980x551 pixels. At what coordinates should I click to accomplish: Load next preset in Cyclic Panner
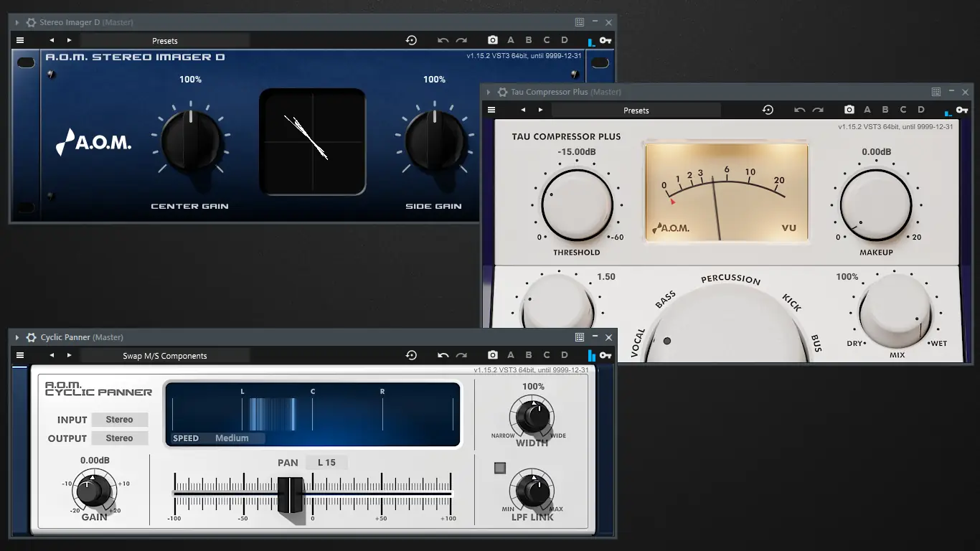coord(69,355)
